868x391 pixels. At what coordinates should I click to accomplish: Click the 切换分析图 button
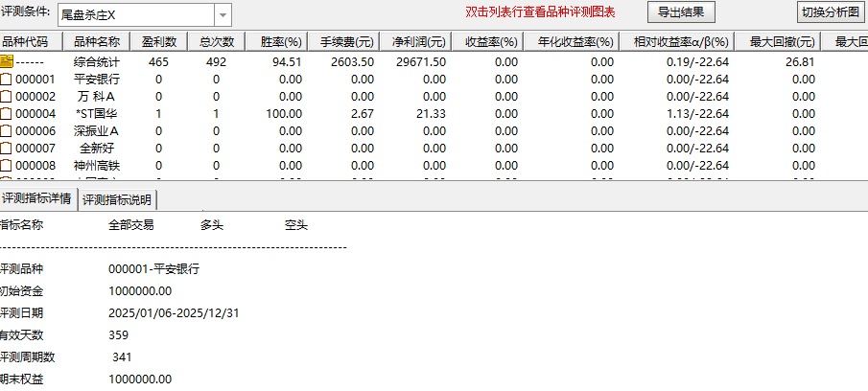point(831,12)
